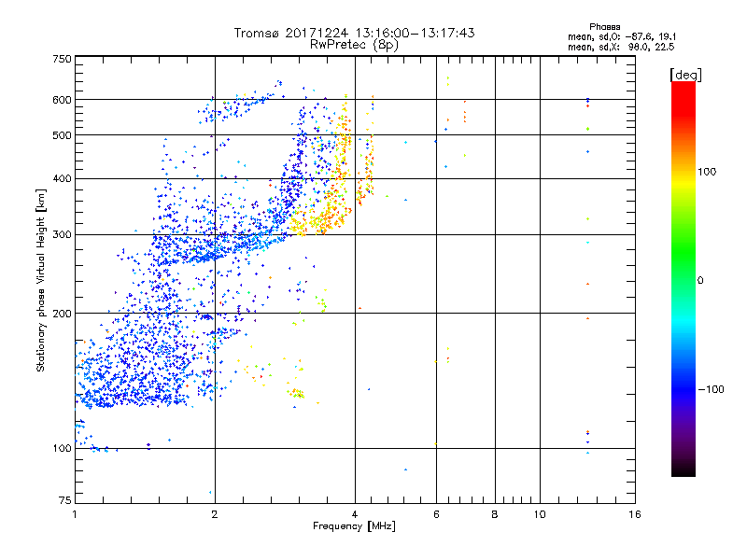Screen dimensions: 747x560
Task: Click the colorbar label '0'
Action: 700,280
